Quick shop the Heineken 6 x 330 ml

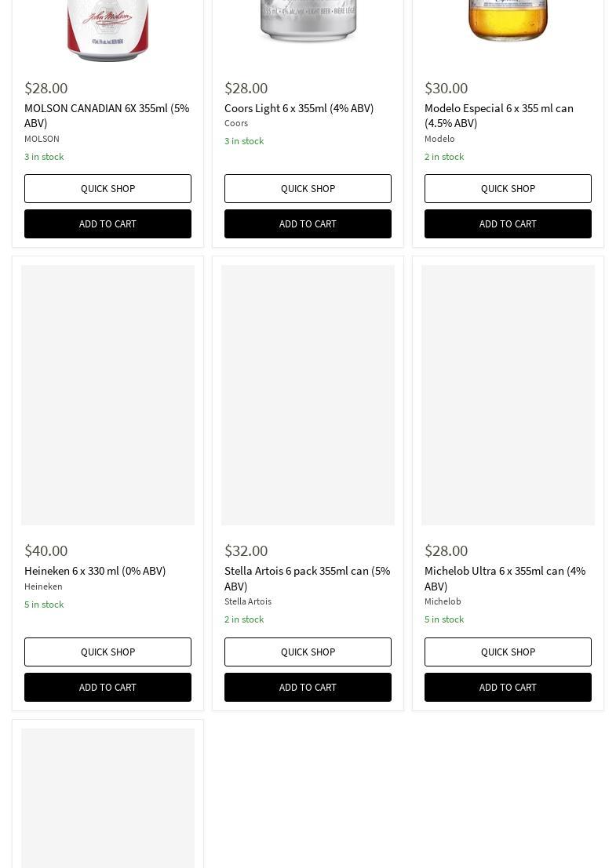pos(108,652)
